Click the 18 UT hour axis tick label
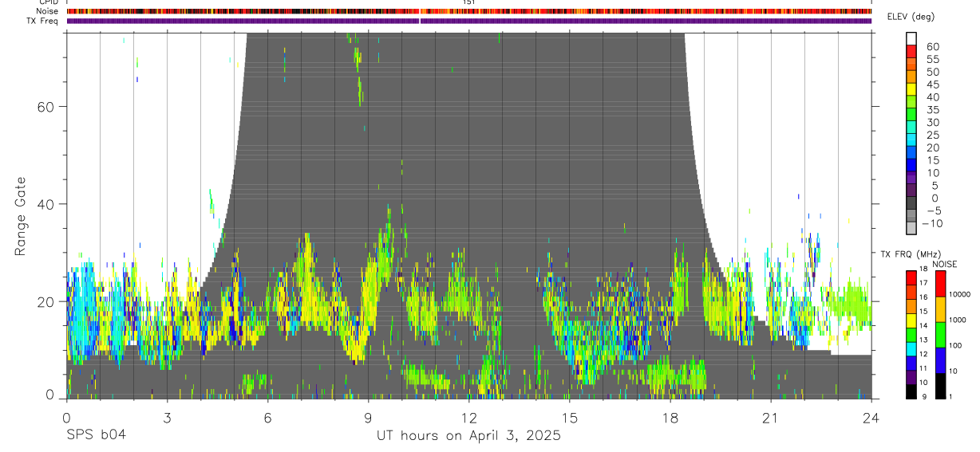This screenshot has width=980, height=452. (670, 416)
